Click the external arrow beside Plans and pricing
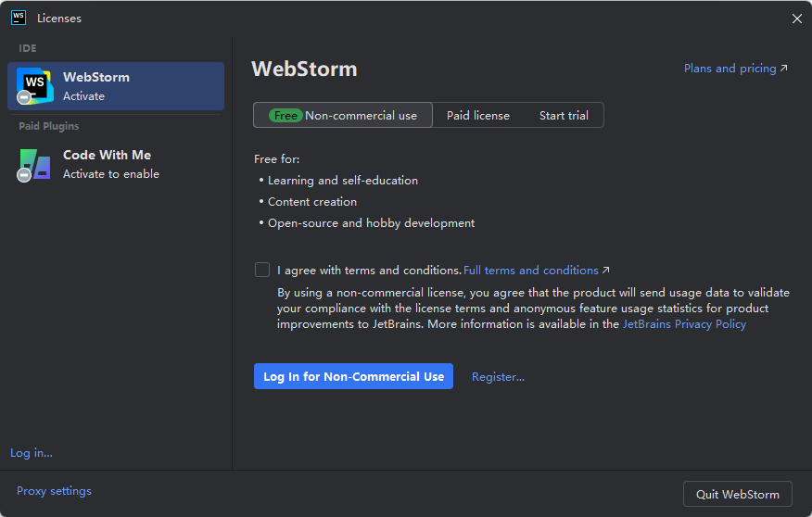 (x=784, y=69)
